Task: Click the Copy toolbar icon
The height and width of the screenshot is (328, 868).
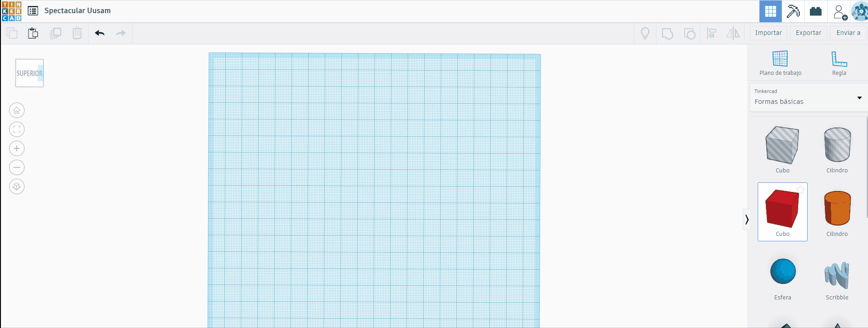Action: (12, 33)
